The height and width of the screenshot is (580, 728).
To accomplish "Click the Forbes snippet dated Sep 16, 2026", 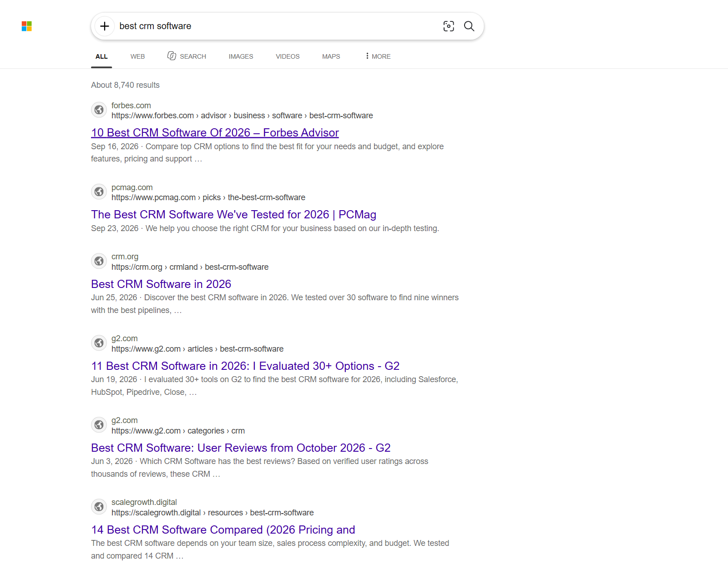I will click(268, 153).
